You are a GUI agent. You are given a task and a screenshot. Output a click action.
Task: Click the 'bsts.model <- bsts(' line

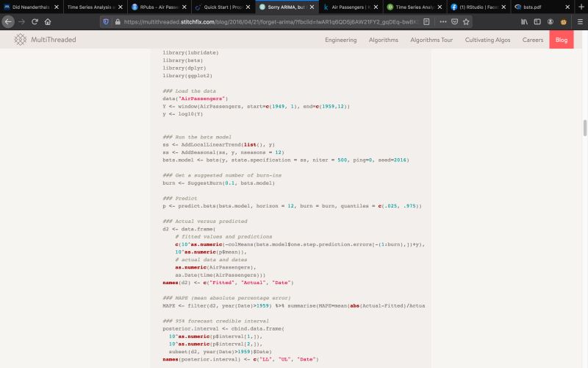(285, 160)
